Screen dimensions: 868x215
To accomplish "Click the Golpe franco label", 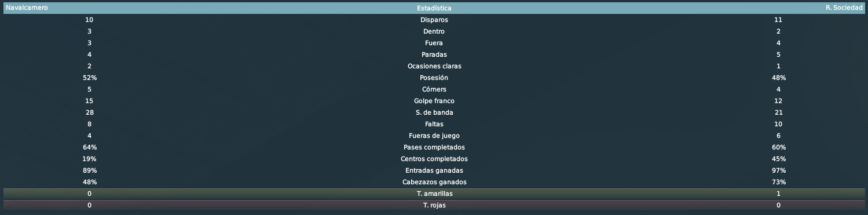I will point(434,101).
